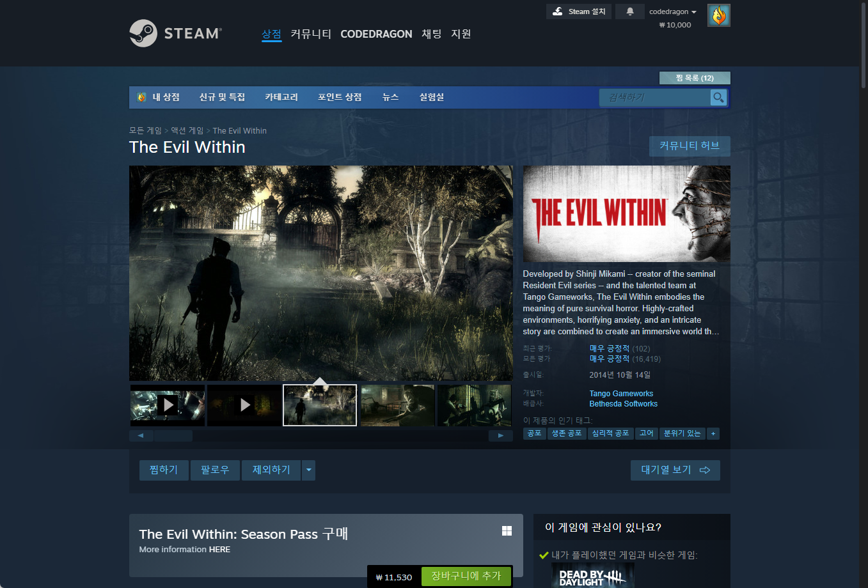
Task: Open the Tango Gameworks developer link
Action: point(621,394)
